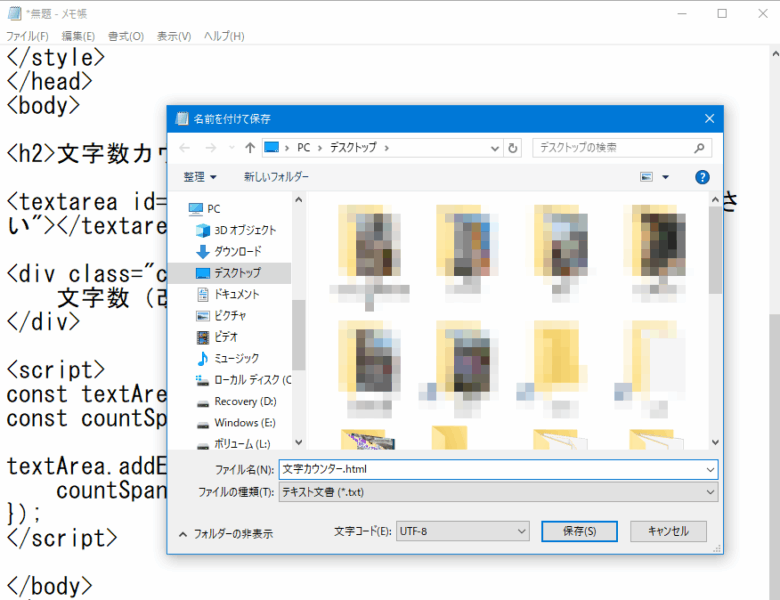Click the up-directory arrow icon
780x600 pixels.
[x=249, y=148]
